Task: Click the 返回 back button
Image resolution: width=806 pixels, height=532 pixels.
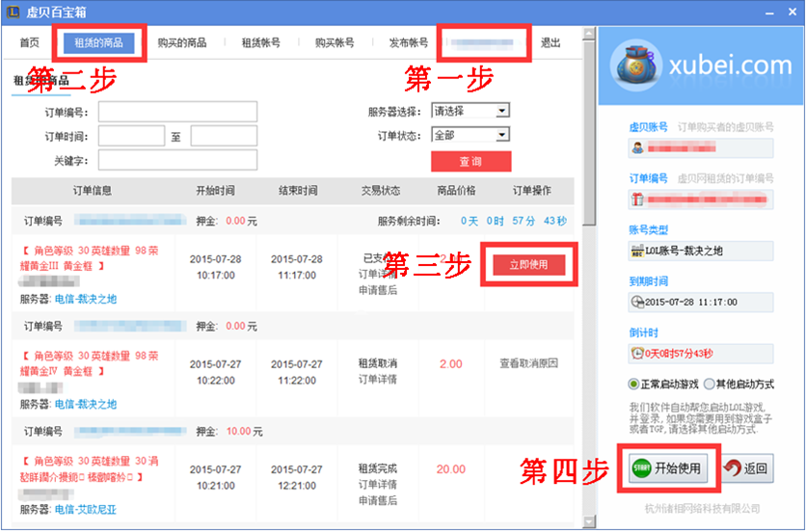Action: point(745,469)
